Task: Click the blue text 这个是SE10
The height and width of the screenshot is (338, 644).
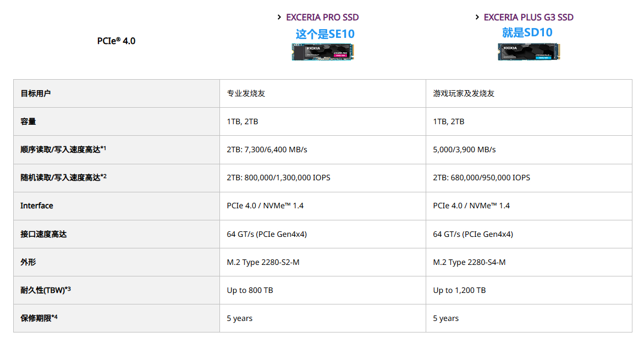Action: click(x=325, y=34)
